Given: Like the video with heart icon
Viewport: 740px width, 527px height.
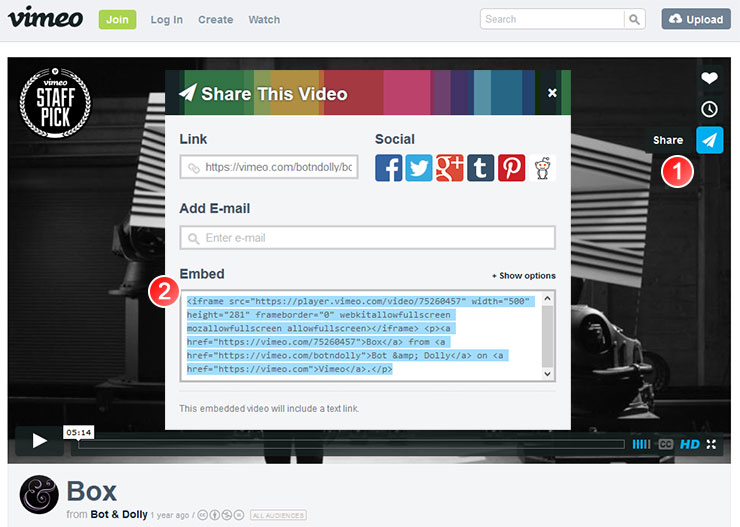Looking at the screenshot, I should point(709,78).
